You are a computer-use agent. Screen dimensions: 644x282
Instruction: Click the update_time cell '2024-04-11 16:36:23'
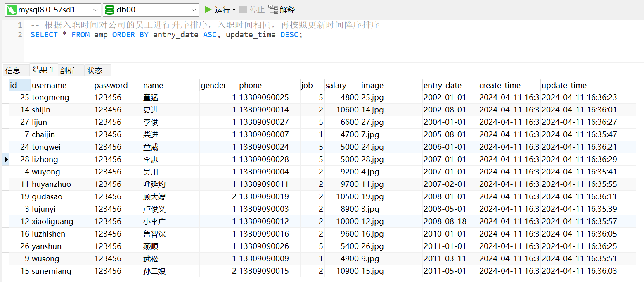point(588,98)
